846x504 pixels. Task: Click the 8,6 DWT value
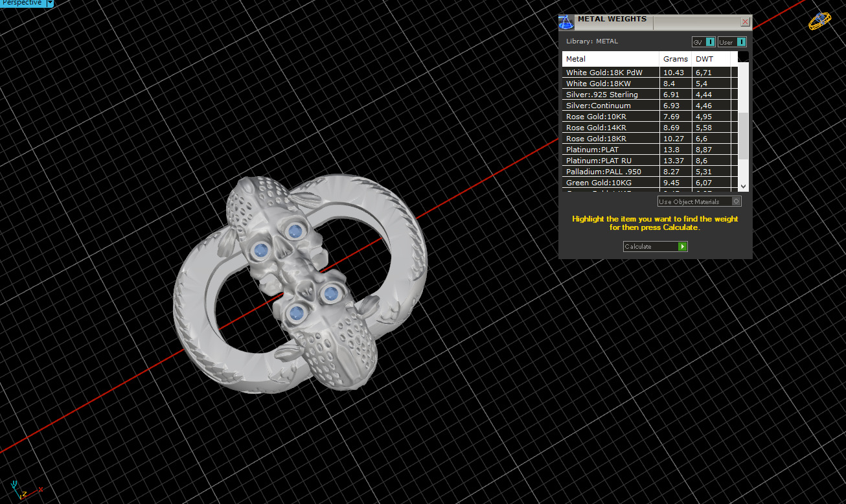[x=702, y=161]
